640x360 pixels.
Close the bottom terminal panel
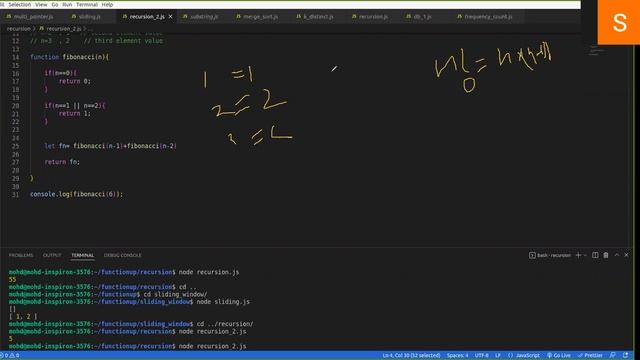(x=627, y=255)
